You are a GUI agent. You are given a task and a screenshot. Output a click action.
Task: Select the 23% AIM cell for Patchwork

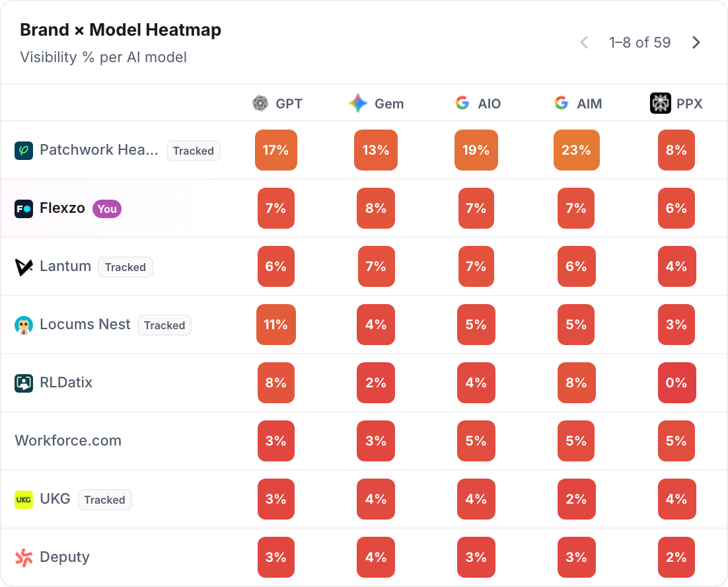point(576,150)
